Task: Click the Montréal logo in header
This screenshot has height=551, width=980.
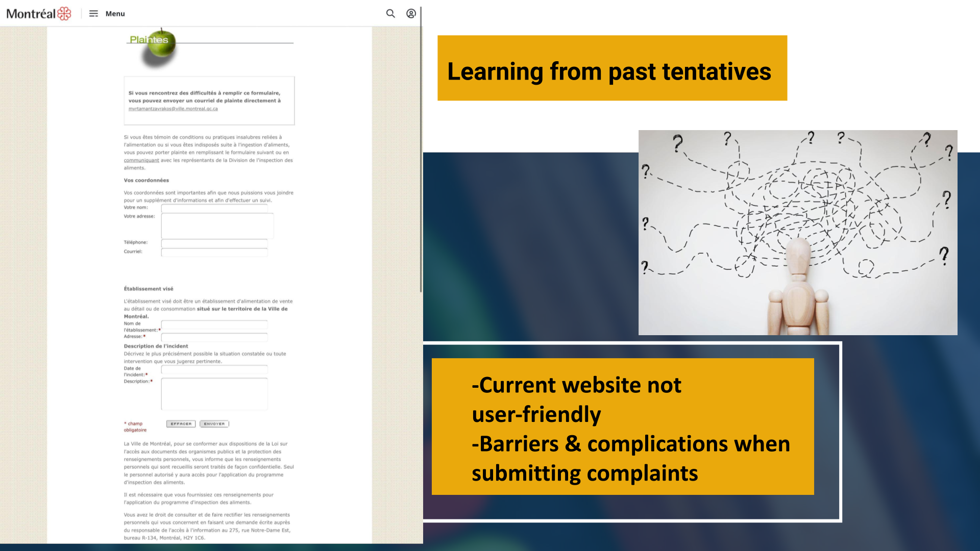Action: 38,14
